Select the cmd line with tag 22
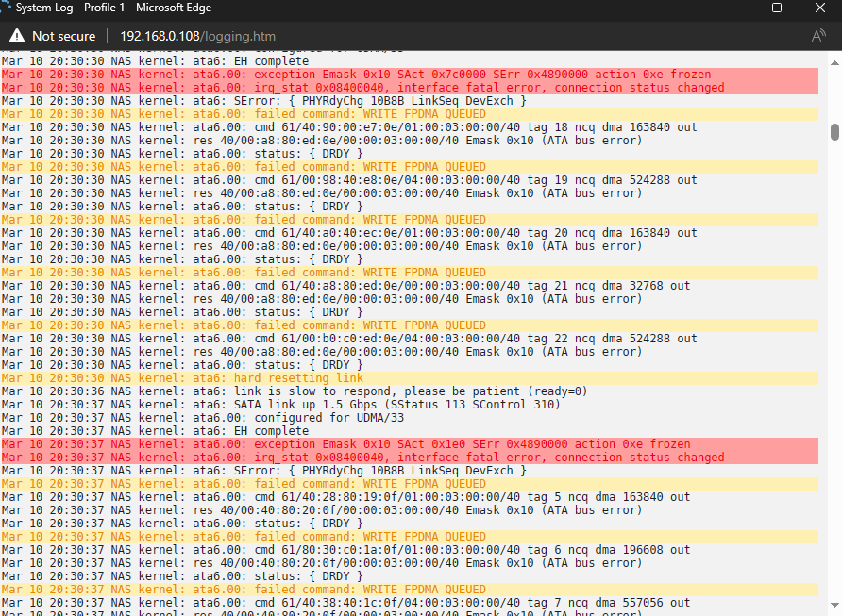 click(x=349, y=339)
